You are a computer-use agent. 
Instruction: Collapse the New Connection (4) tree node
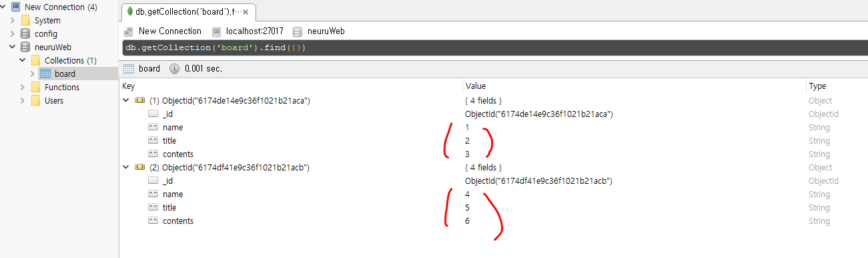click(3, 7)
